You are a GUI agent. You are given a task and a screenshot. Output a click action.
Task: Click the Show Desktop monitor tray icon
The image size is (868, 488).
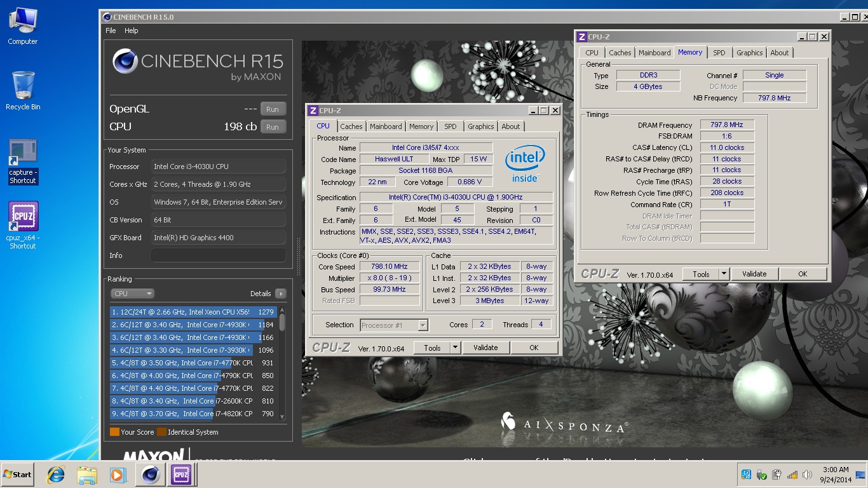[860, 475]
